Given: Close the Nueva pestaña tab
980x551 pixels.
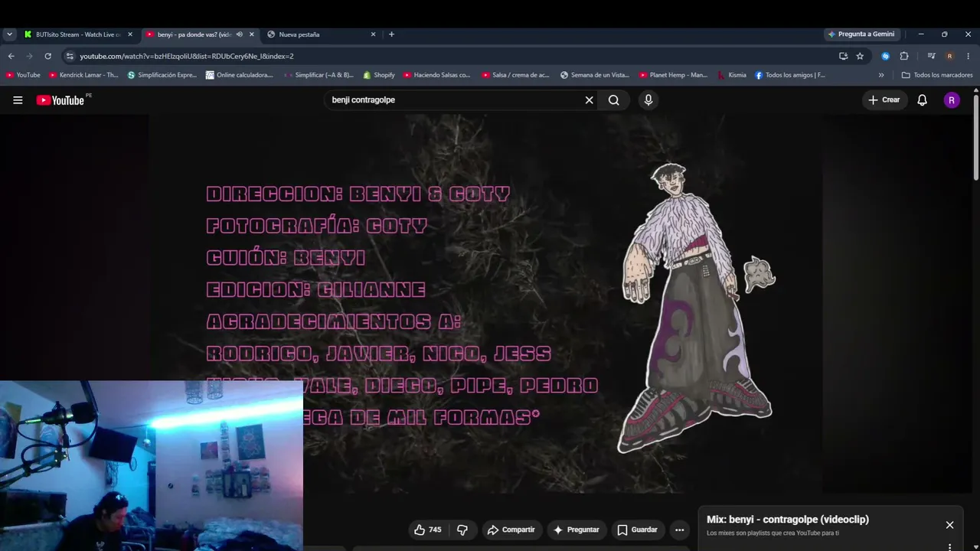Looking at the screenshot, I should tap(374, 34).
